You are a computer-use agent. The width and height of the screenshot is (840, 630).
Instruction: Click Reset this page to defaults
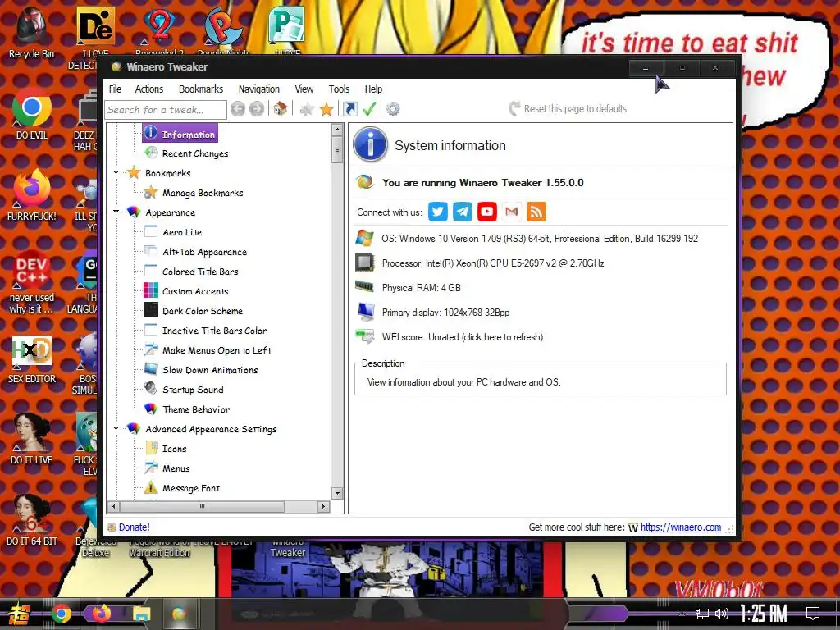tap(568, 109)
